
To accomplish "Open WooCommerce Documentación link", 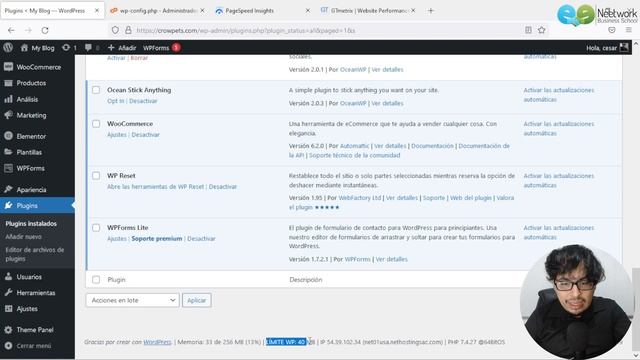I will [x=432, y=146].
